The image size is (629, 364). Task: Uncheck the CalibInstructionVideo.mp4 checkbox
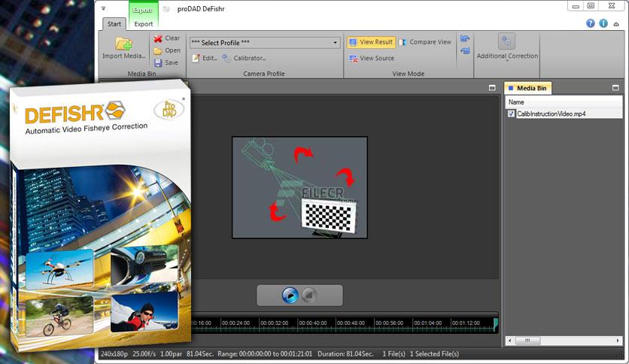coord(511,114)
